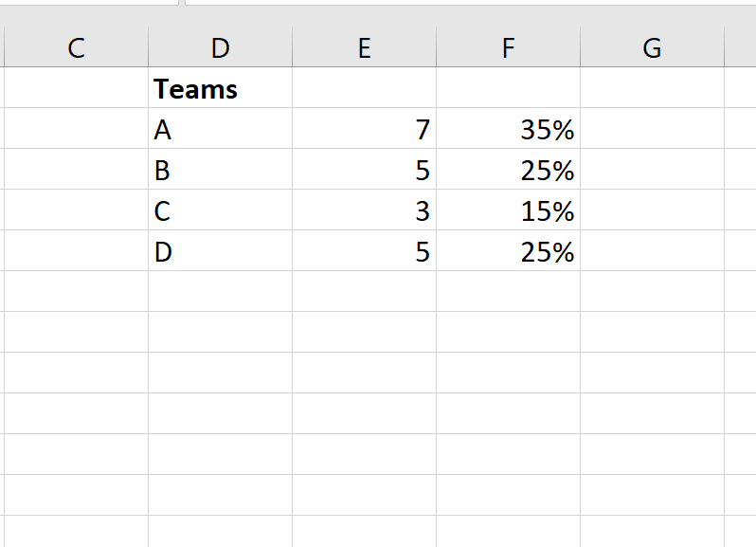Image resolution: width=756 pixels, height=547 pixels.
Task: Select column E header
Action: click(365, 47)
